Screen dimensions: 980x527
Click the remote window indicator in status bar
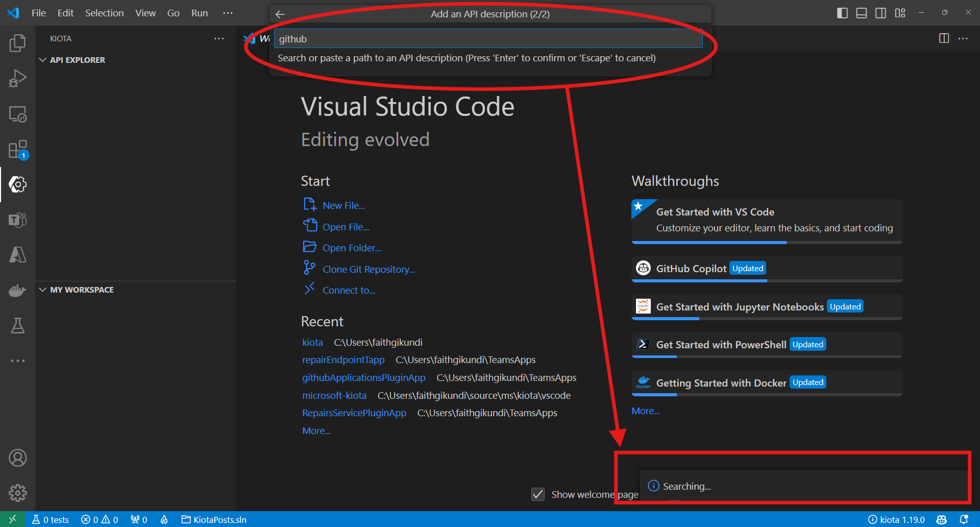tap(12, 519)
